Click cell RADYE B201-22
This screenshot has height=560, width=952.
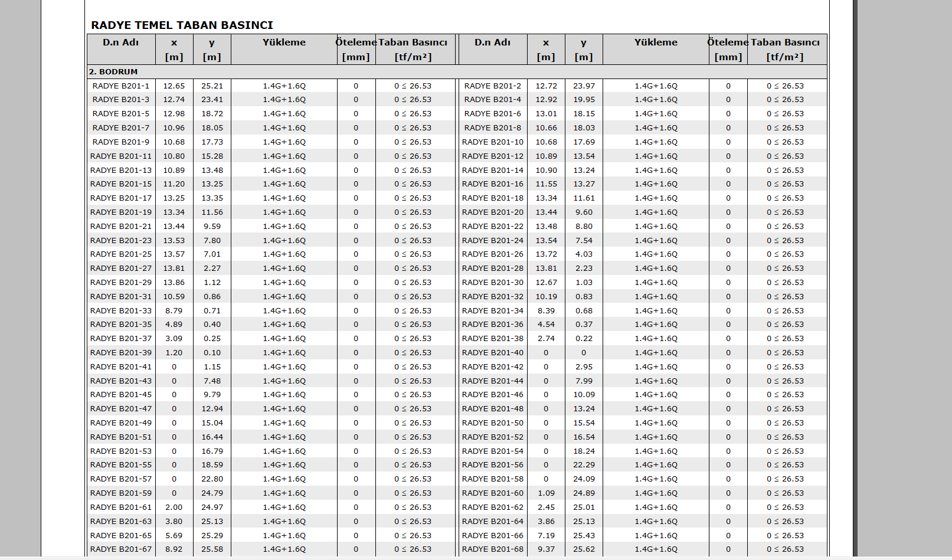[493, 226]
